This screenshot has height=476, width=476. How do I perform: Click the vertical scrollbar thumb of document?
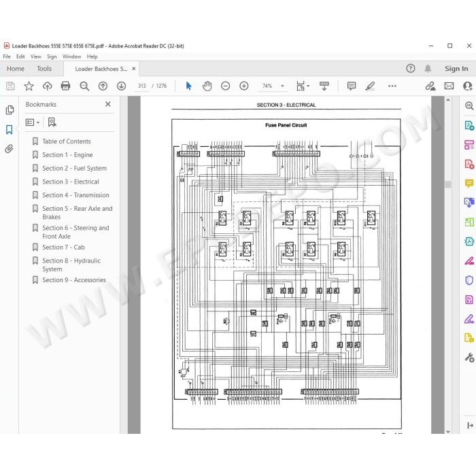coord(448,184)
